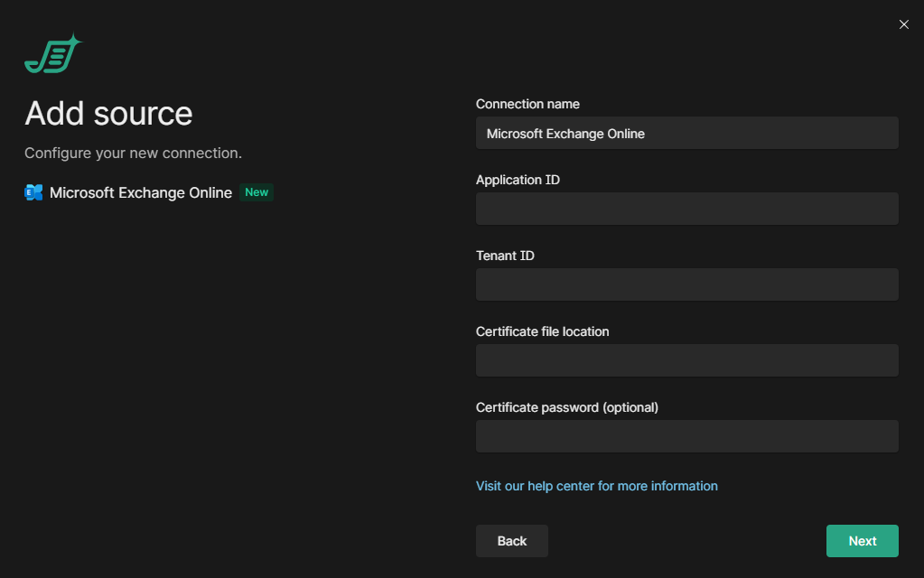Focus the Connection name input field

tap(686, 133)
